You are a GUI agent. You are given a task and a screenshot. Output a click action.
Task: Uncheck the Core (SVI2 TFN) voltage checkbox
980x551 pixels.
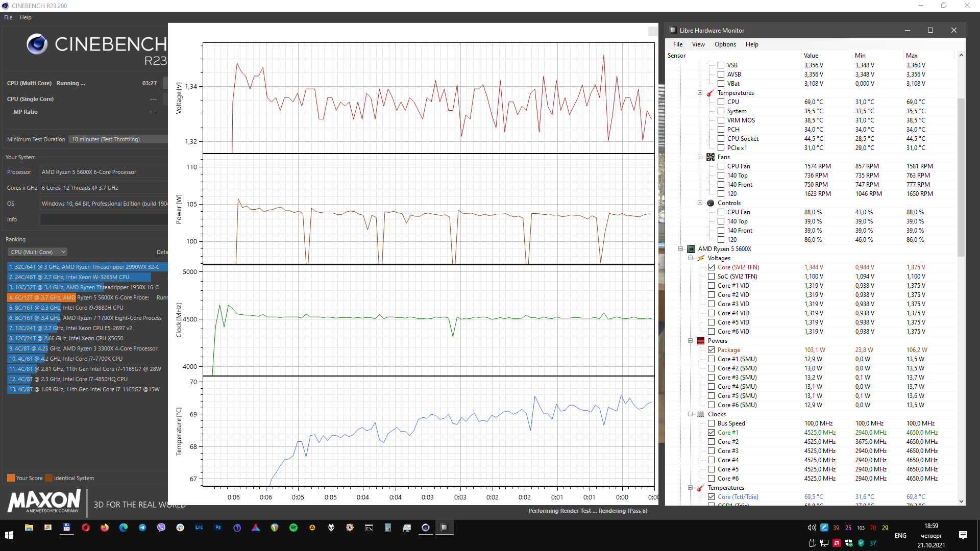tap(711, 267)
